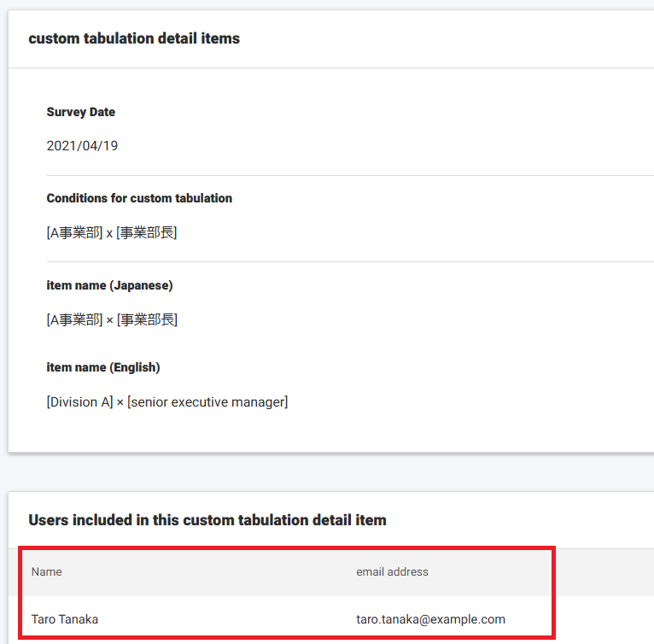The width and height of the screenshot is (654, 644).
Task: Click the email taro.tanaka@example.com
Action: (430, 619)
